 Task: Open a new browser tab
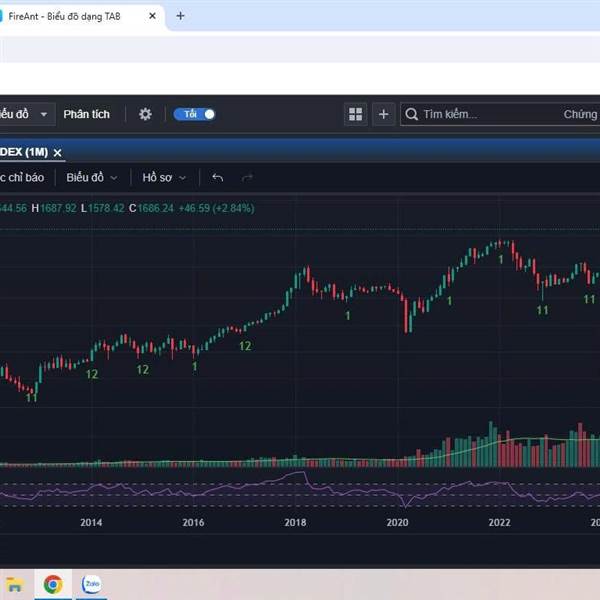[180, 16]
